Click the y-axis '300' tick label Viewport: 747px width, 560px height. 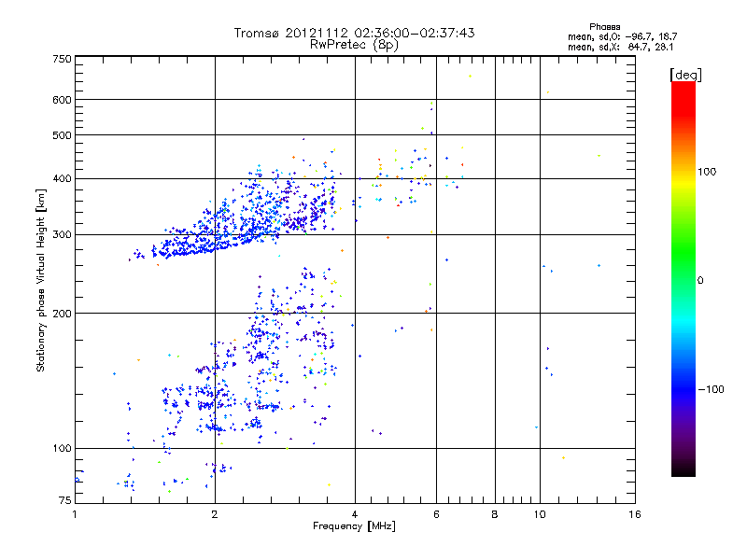(x=62, y=235)
